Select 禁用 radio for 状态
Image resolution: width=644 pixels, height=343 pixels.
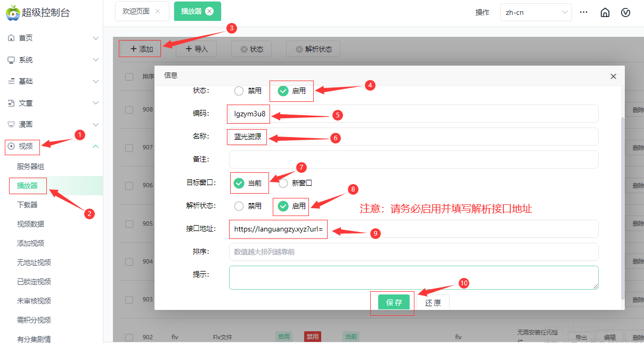pos(239,91)
